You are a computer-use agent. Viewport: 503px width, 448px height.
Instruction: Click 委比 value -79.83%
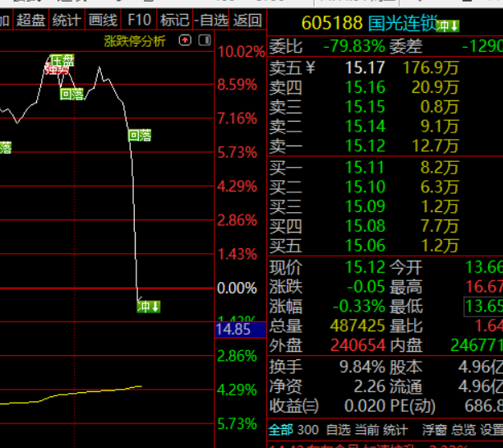[x=354, y=47]
